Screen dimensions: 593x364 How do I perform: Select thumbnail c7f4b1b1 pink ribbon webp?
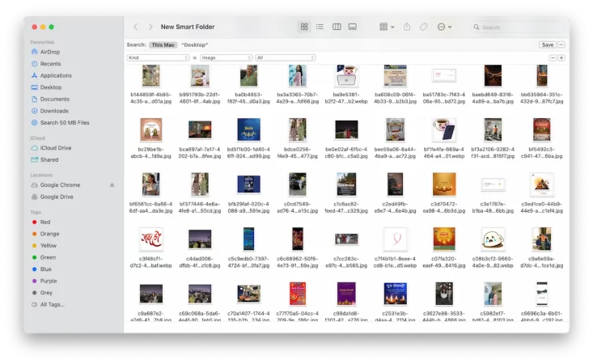[x=396, y=239]
